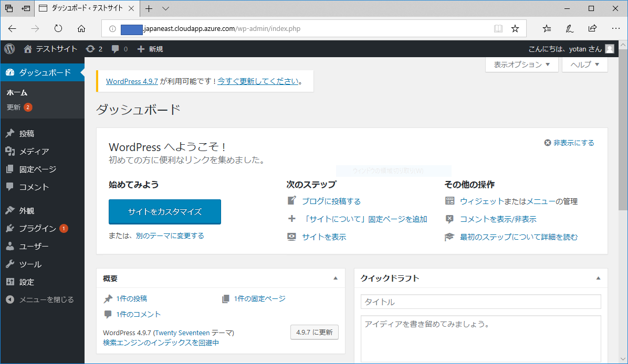628x364 pixels.
Task: Select the ダッシュボード sidebar item
Action: (x=42, y=72)
